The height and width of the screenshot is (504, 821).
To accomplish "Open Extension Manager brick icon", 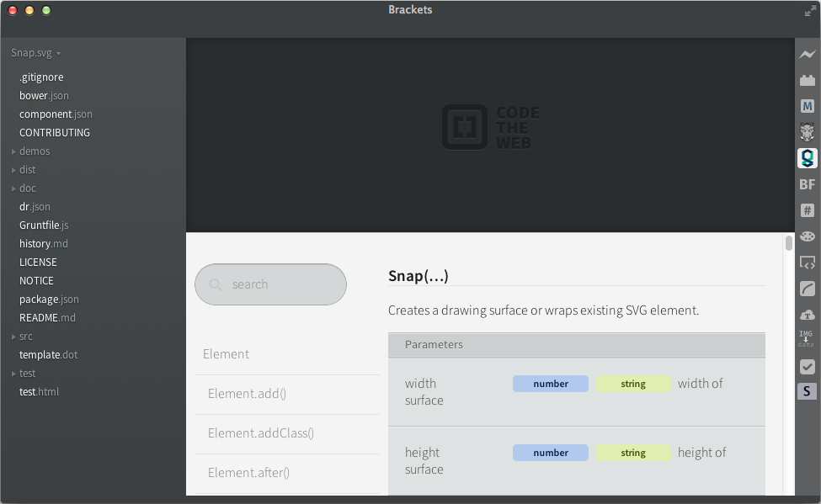I will point(807,80).
